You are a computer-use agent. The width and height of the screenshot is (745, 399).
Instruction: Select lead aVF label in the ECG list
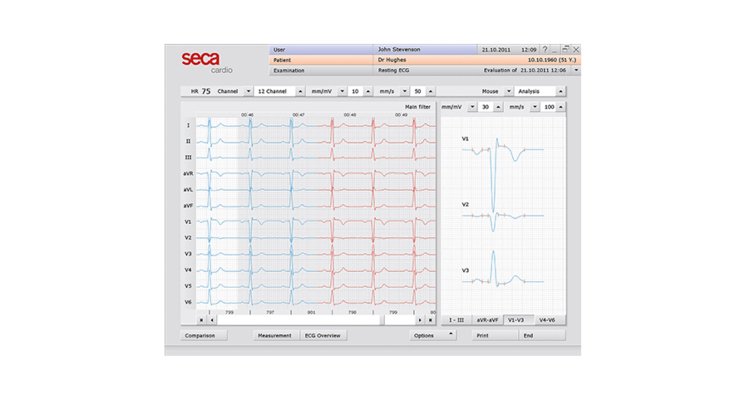[188, 206]
